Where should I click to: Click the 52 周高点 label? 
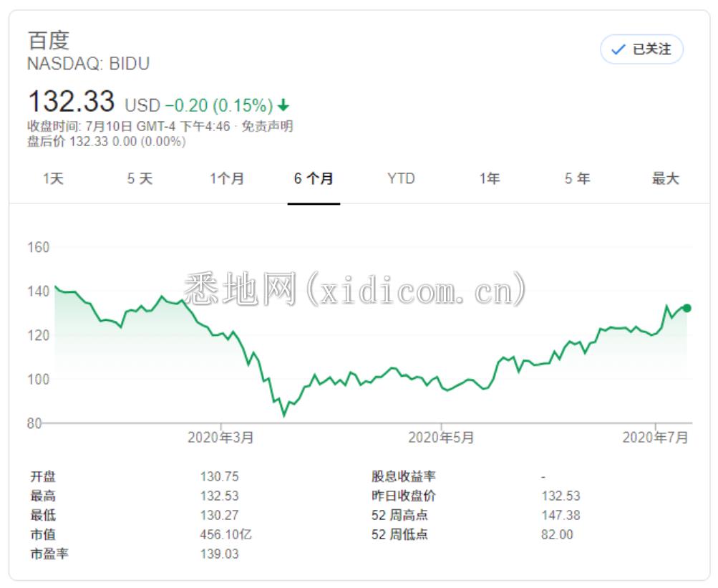[x=399, y=515]
